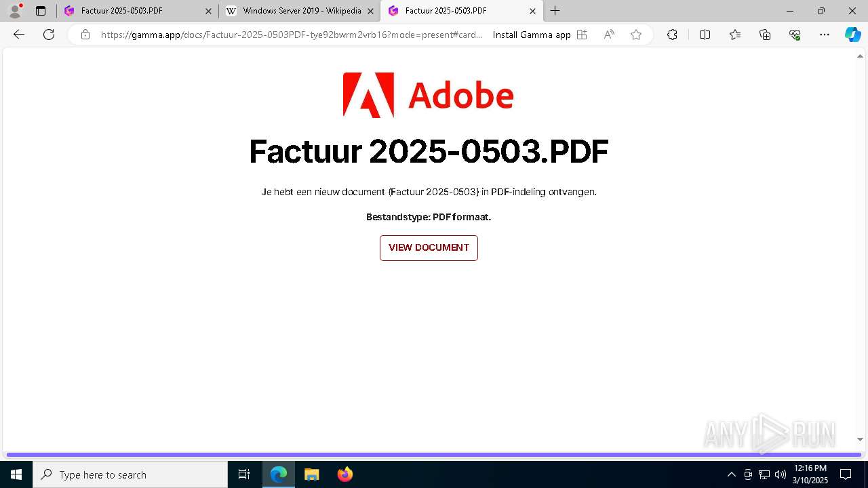868x488 pixels.
Task: Minimize the Edge window
Action: point(789,11)
